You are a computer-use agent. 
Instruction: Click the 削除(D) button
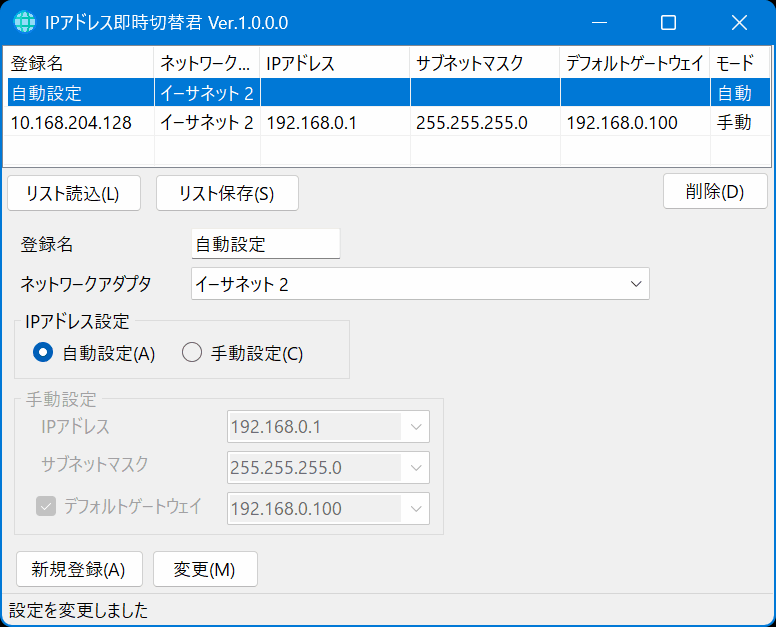click(715, 191)
